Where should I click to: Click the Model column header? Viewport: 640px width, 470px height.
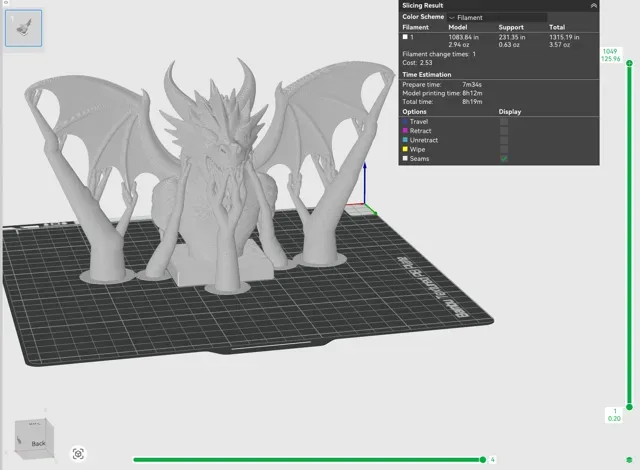click(458, 27)
